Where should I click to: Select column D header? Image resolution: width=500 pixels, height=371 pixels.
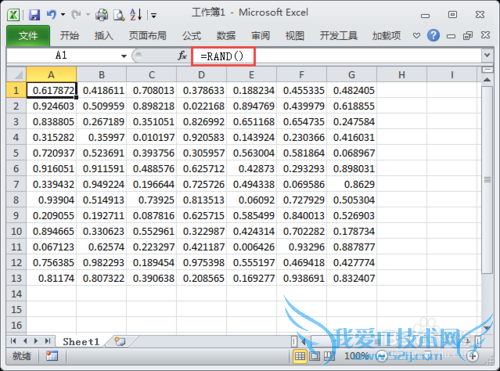pos(201,74)
